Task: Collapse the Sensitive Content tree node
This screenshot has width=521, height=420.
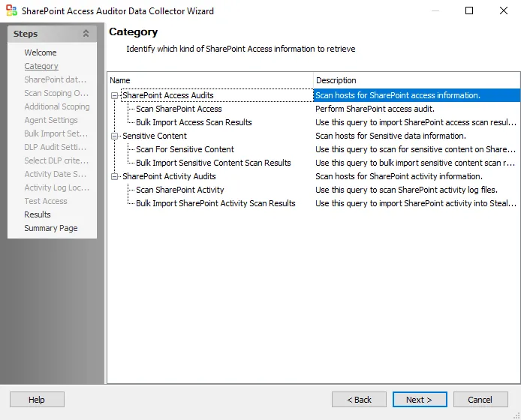Action: [x=114, y=136]
